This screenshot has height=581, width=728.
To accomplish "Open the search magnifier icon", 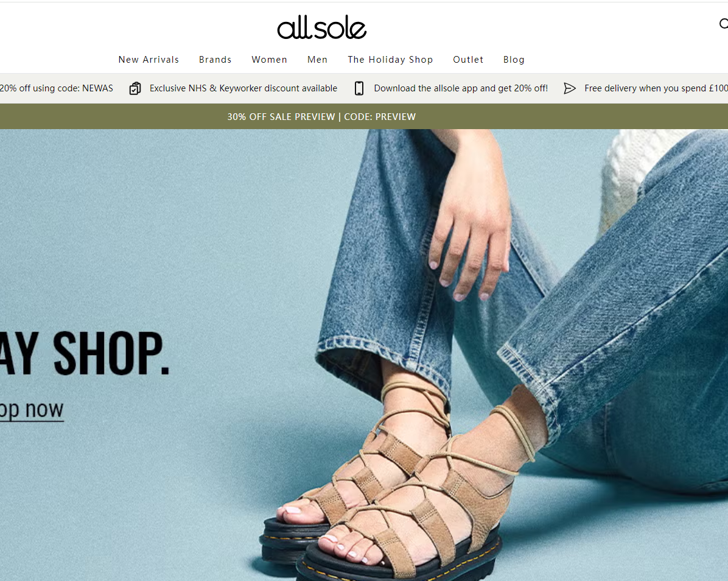I will [x=723, y=23].
